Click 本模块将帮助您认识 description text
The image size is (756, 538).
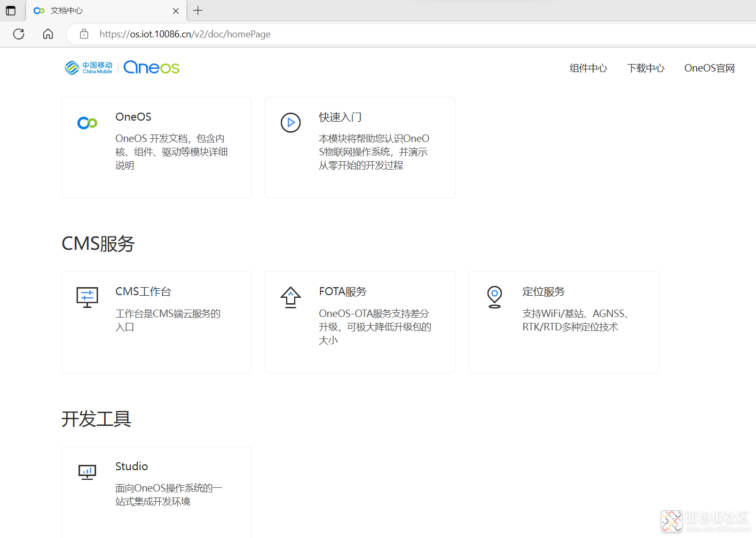(374, 152)
